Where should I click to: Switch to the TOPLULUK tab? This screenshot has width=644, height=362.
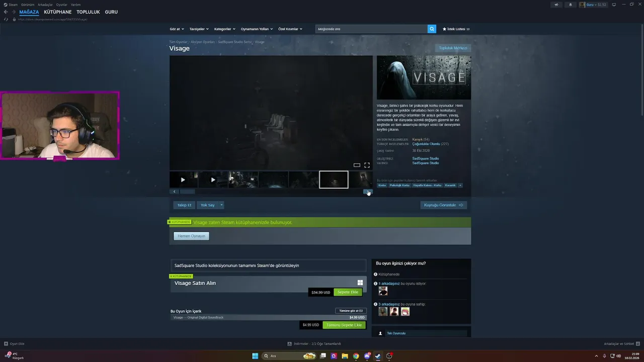88,12
